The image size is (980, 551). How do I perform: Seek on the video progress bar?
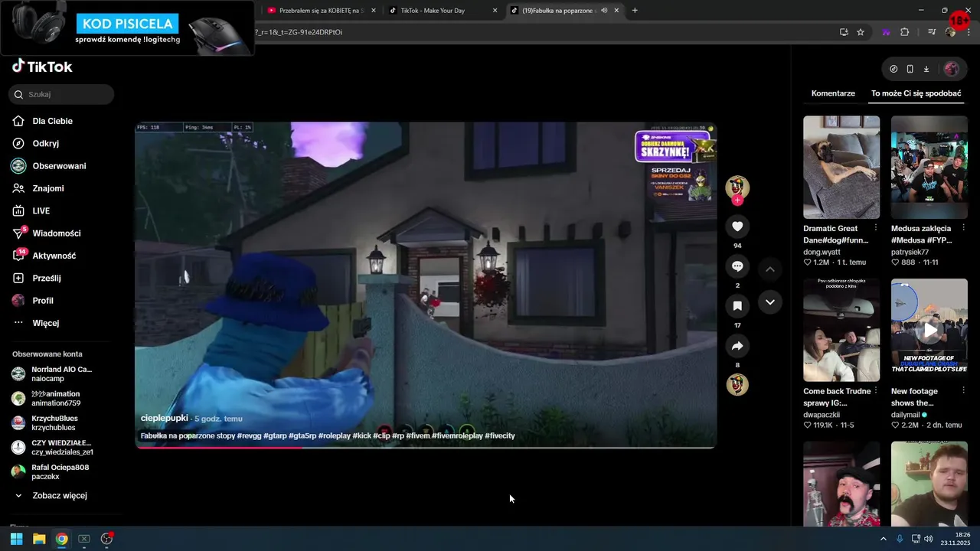(x=426, y=448)
